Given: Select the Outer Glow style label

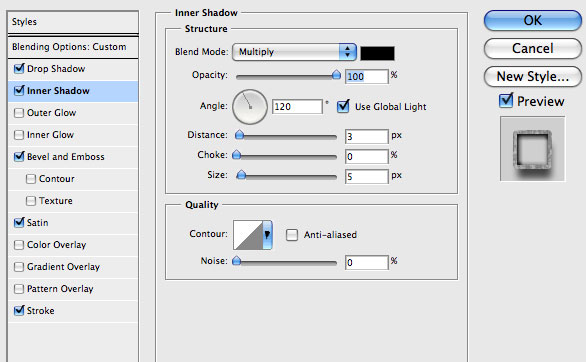Looking at the screenshot, I should 52,113.
